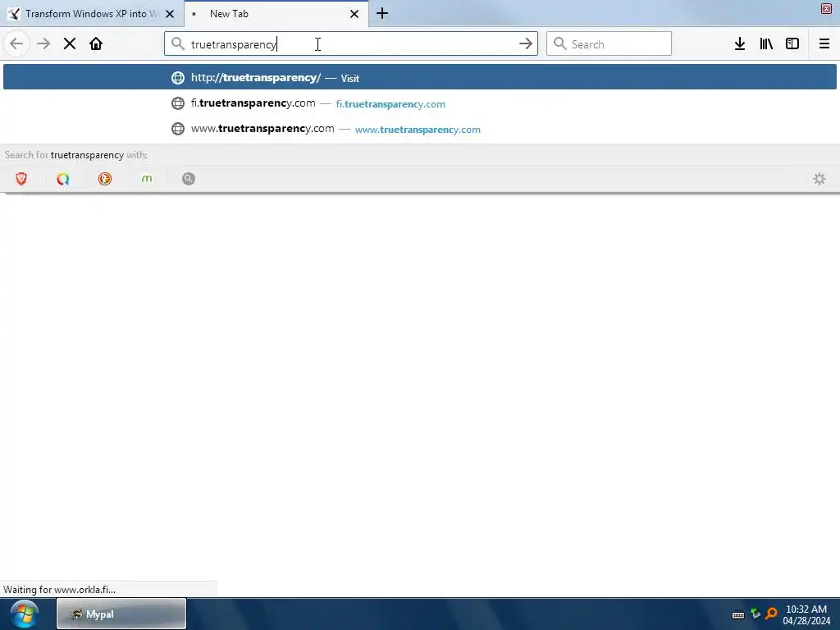Visit the http://truetransparency/ suggestion

[x=420, y=78]
